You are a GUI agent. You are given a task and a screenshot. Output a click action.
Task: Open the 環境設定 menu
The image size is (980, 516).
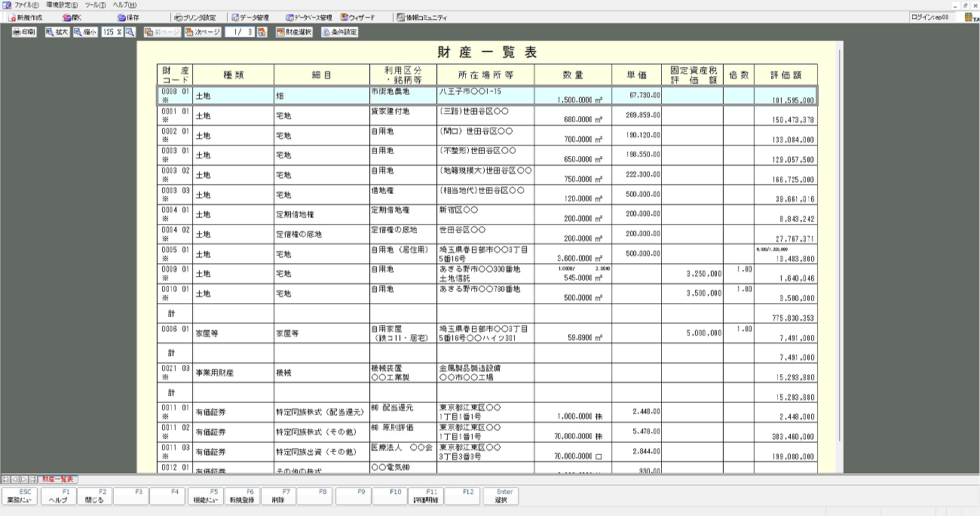tap(62, 5)
